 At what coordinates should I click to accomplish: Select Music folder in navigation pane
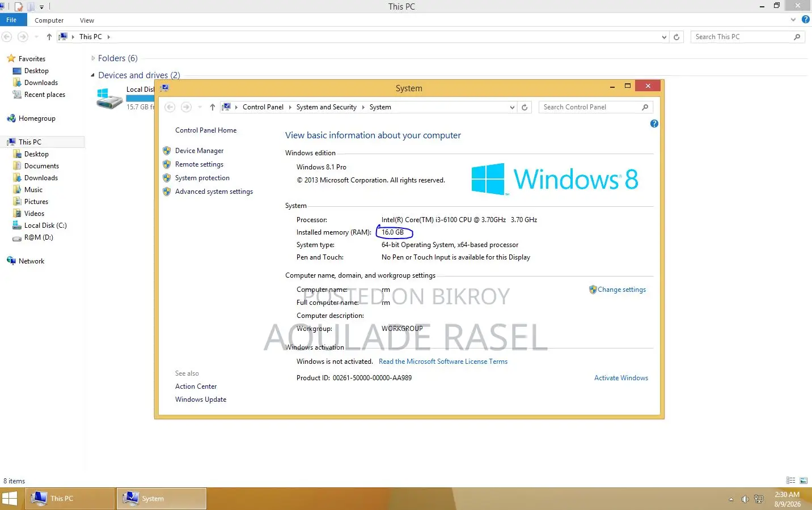click(33, 190)
